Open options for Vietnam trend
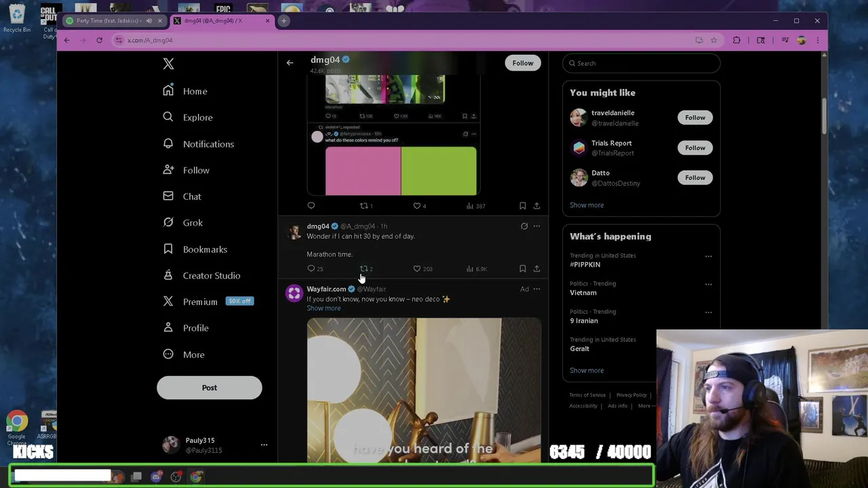The width and height of the screenshot is (868, 488). click(708, 284)
